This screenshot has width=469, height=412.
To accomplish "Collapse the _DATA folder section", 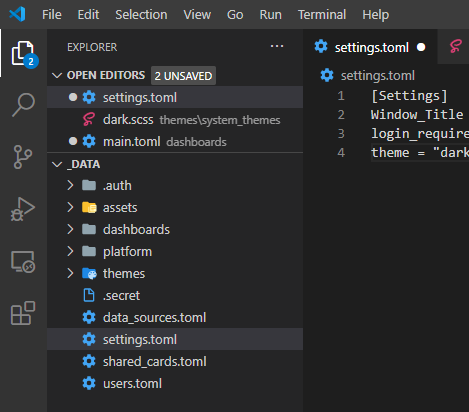I will (x=57, y=164).
